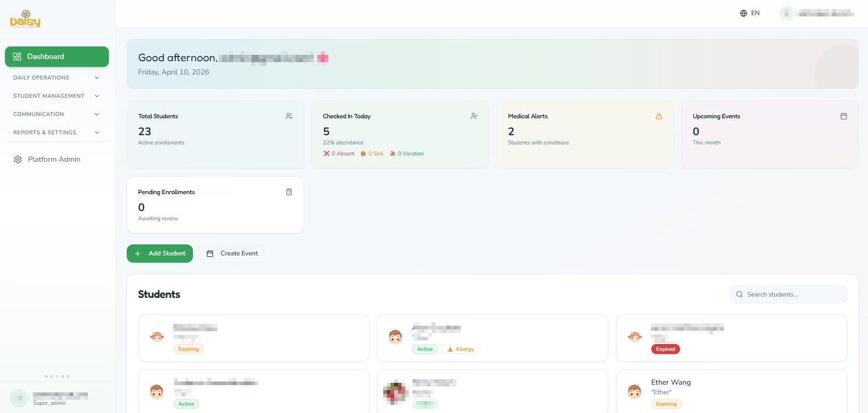The width and height of the screenshot is (868, 413).
Task: Click the Medical Alerts warning triangle icon
Action: click(x=659, y=116)
